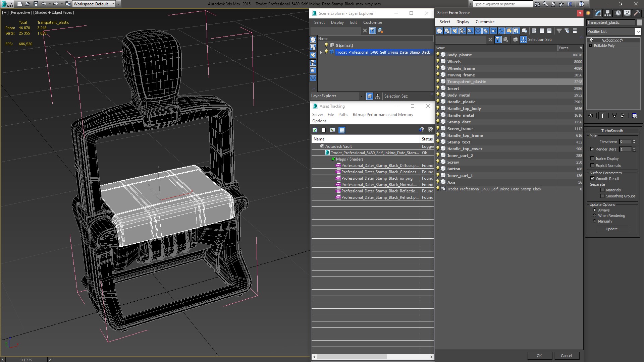Image resolution: width=644 pixels, height=362 pixels.
Task: Toggle Display Lights filter in Select From Scene
Action: 455,31
